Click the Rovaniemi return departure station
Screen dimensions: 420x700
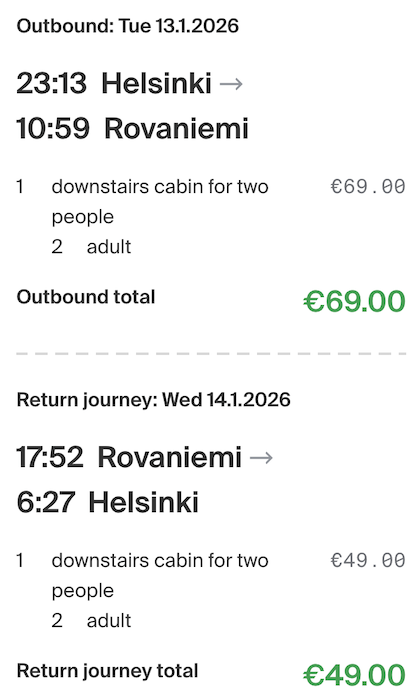click(x=170, y=458)
